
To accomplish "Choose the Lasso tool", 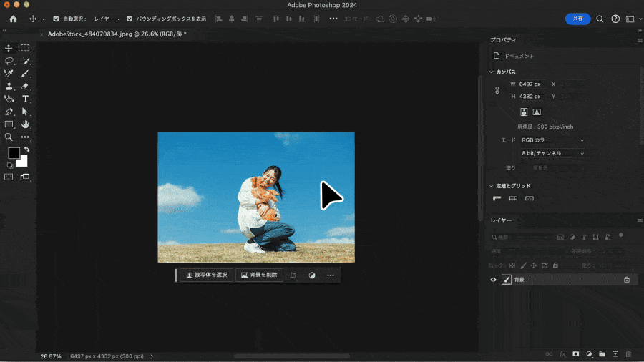I will 9,61.
